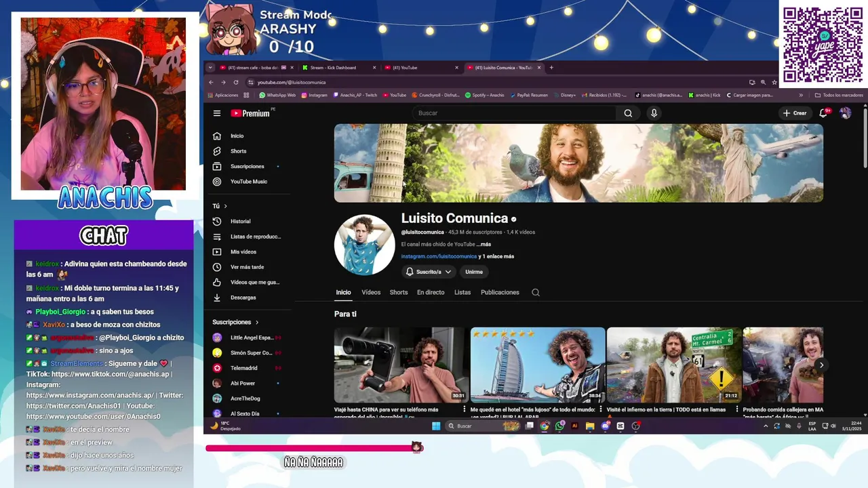Show next videos with the carousel arrow

[821, 365]
